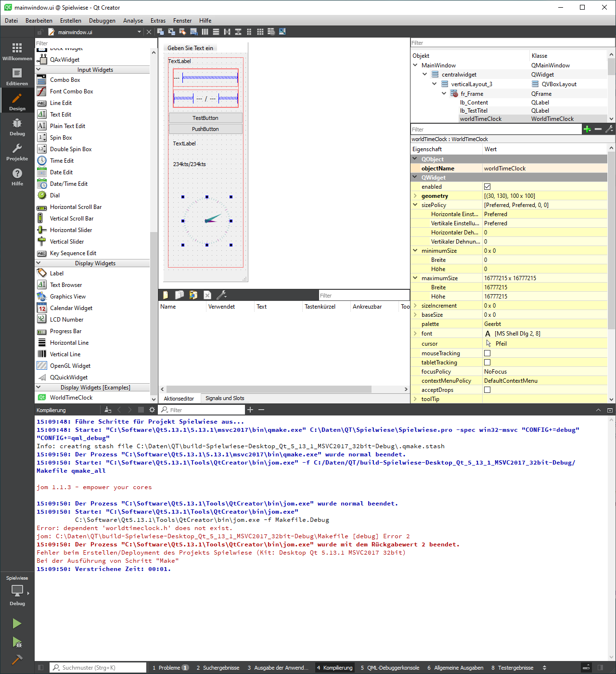The width and height of the screenshot is (616, 674).
Task: Open the Hilfe mode
Action: click(x=17, y=177)
